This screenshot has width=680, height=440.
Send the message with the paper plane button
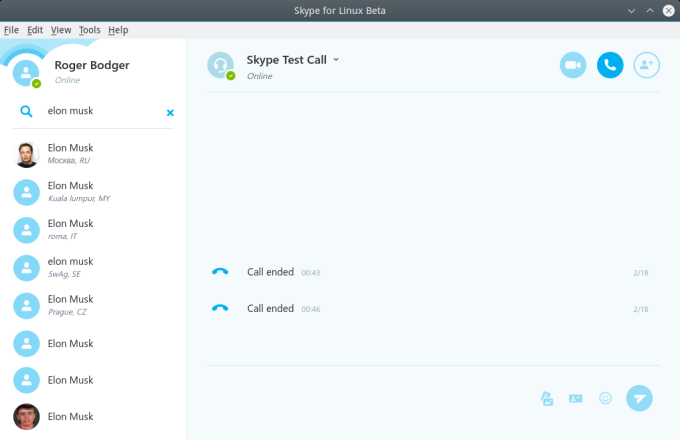tap(639, 398)
